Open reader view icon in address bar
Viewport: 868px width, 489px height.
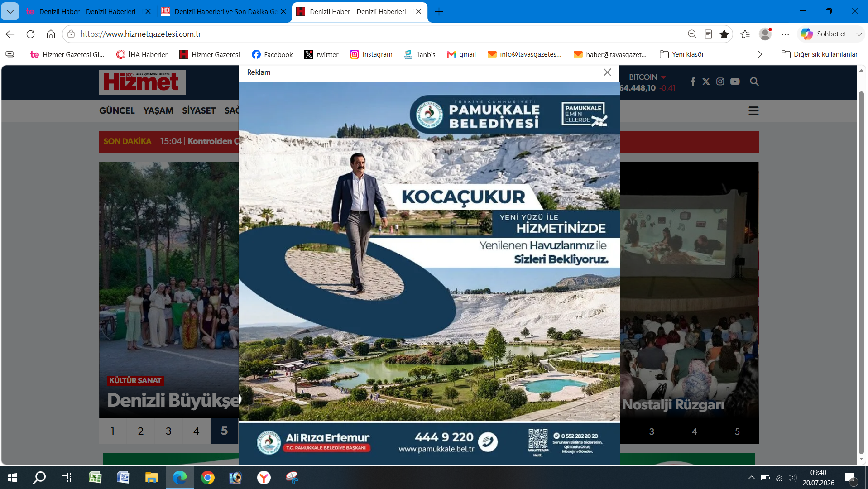click(x=708, y=34)
